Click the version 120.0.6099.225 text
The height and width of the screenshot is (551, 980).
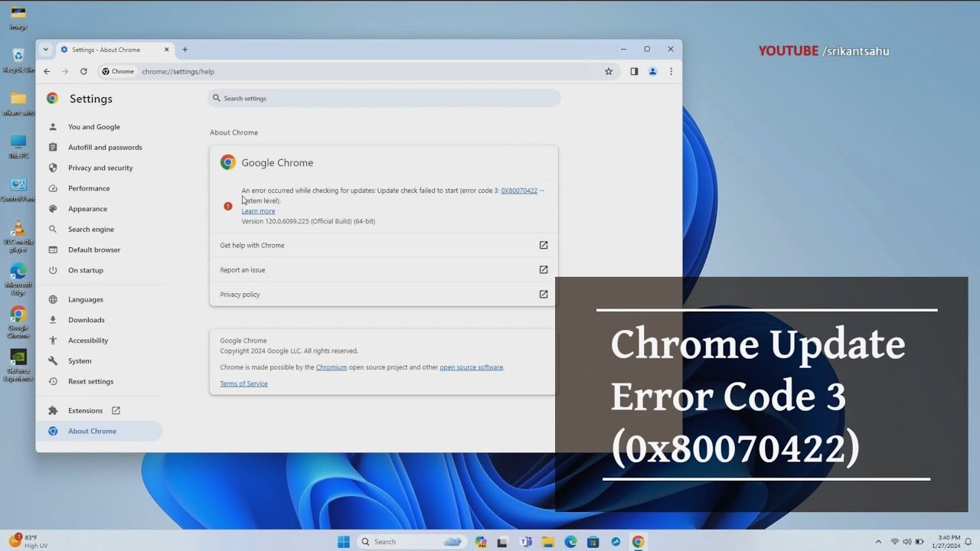coord(309,222)
